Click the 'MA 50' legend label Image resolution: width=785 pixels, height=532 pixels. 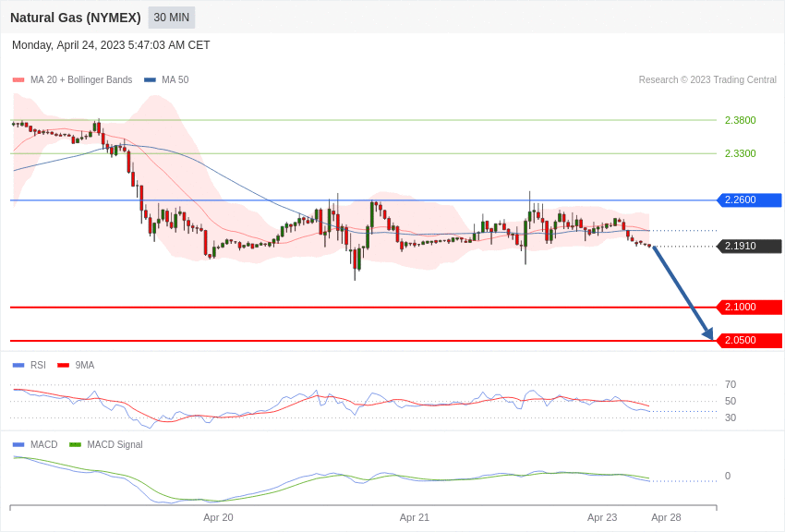175,79
